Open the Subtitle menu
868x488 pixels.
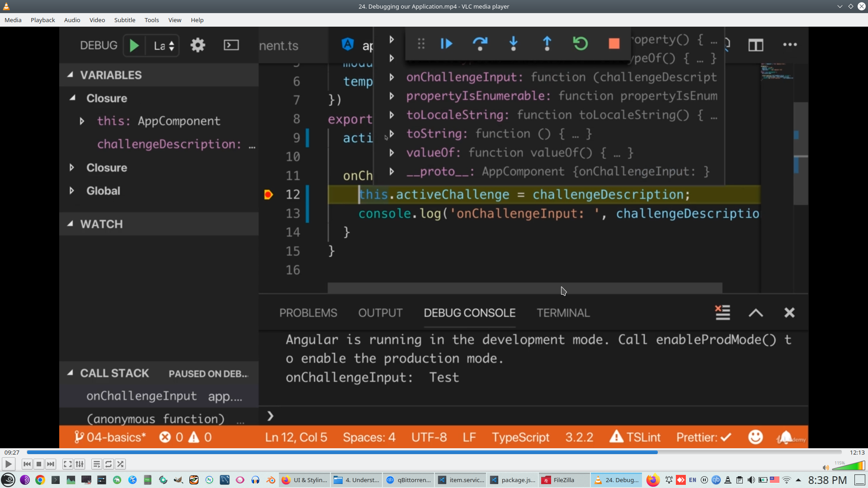124,20
